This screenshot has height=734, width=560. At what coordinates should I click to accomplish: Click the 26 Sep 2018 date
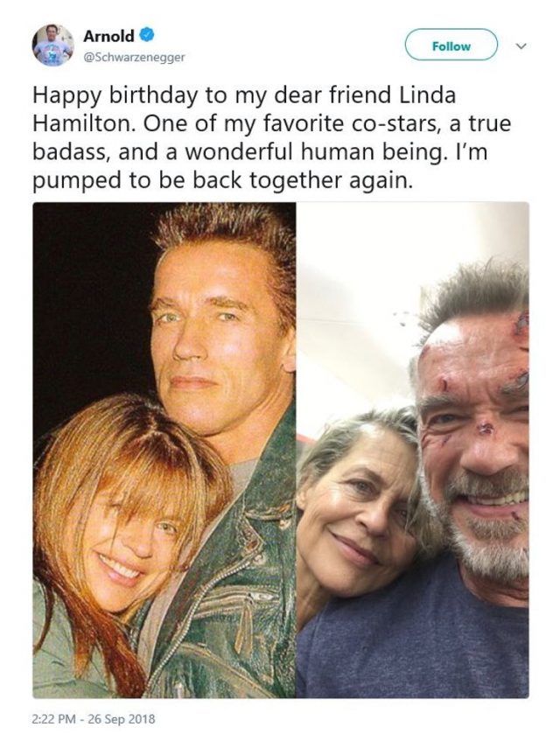(x=122, y=718)
